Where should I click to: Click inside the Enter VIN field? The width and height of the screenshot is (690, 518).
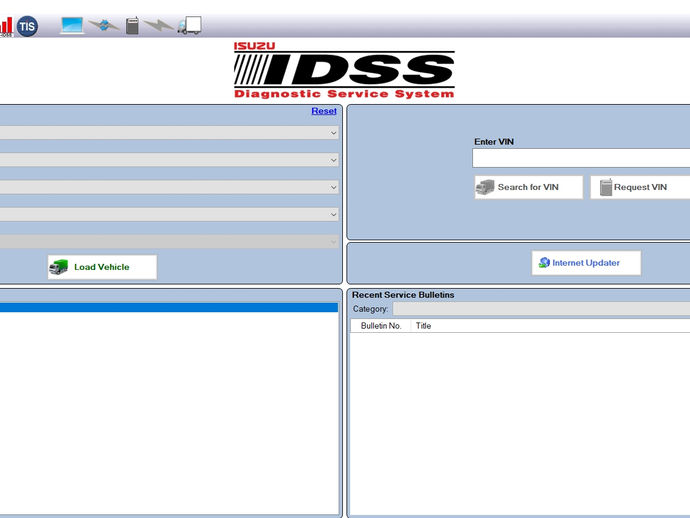581,158
